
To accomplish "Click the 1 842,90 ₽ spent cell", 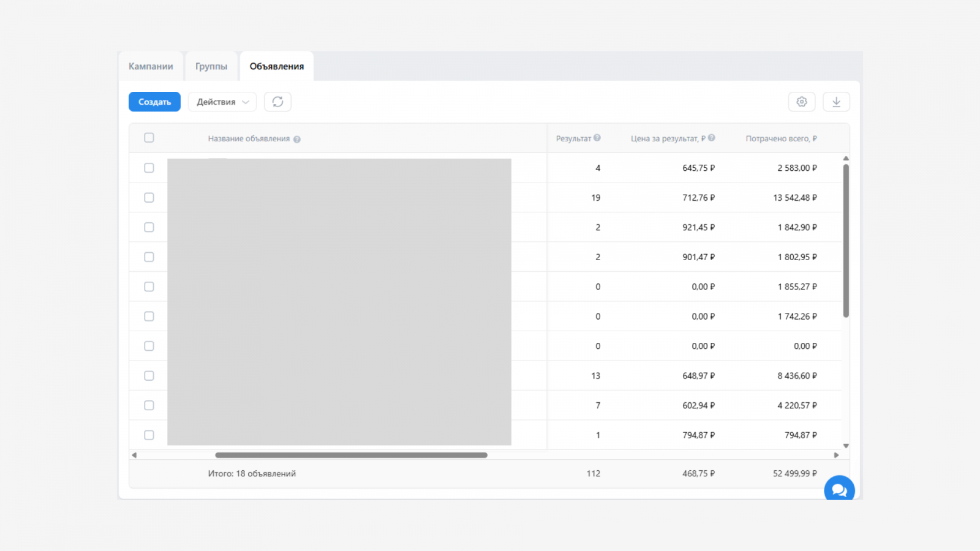I will pos(797,227).
